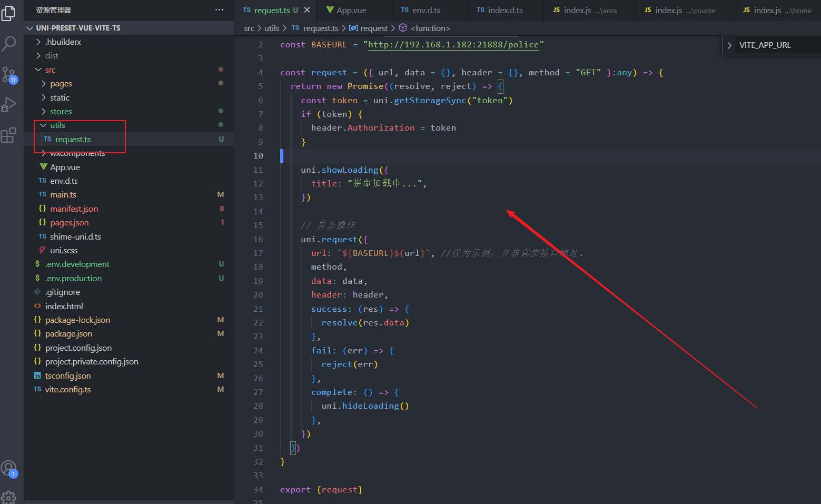
Task: Click the dollar icon beside .env.development
Action: 37,264
